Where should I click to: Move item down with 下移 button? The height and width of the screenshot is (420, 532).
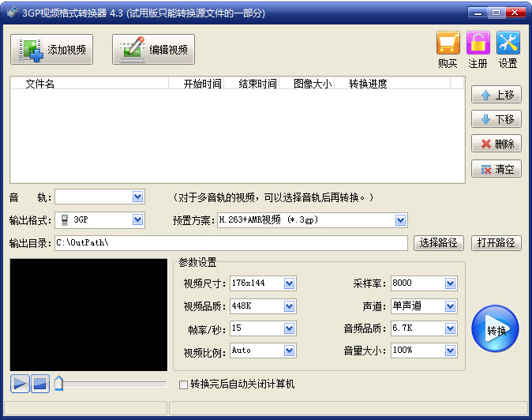(x=496, y=119)
